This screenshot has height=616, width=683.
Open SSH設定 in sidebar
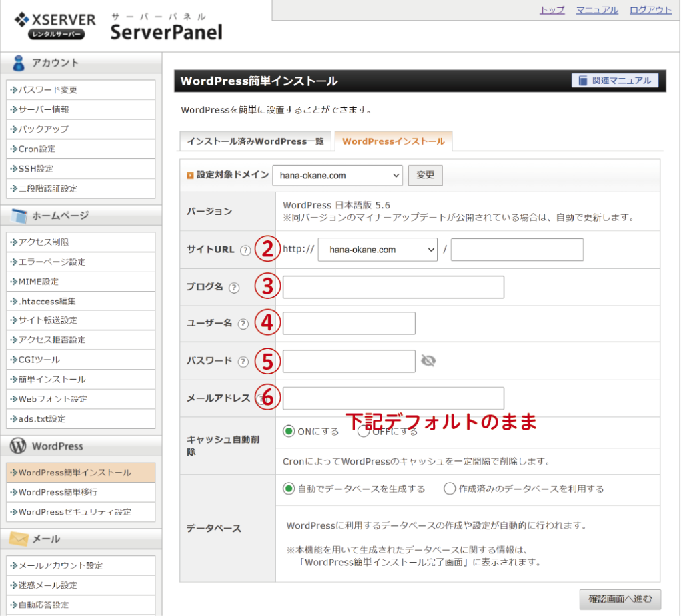pos(81,169)
